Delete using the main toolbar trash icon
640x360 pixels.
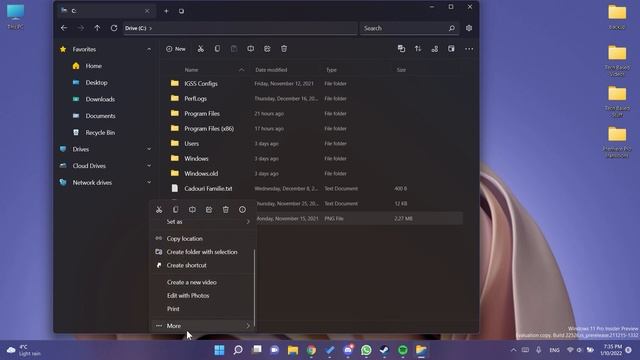[284, 49]
